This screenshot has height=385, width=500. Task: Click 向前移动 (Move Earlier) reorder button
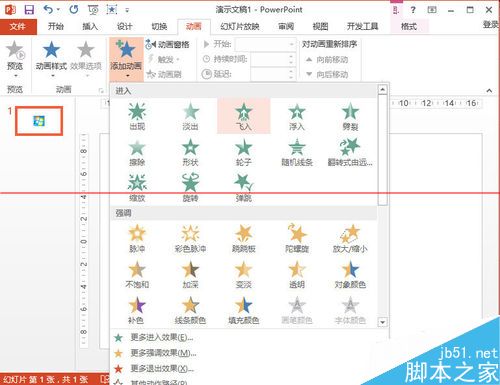pos(327,60)
